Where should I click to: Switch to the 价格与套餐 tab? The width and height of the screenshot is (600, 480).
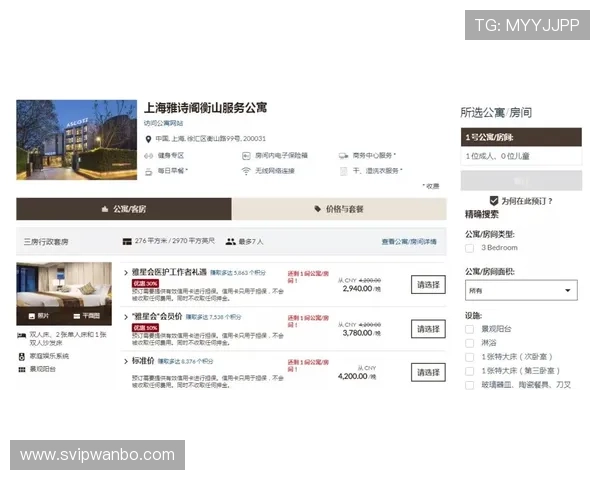coord(339,209)
